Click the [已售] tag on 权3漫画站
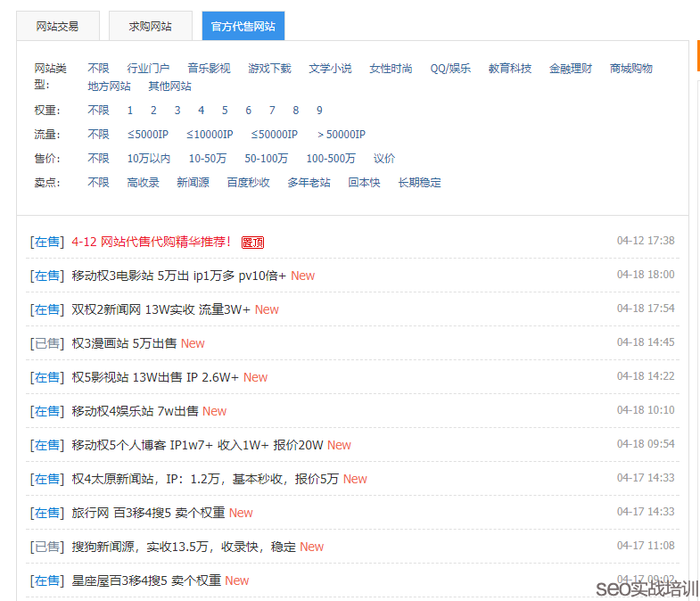700x601 pixels. pyautogui.click(x=46, y=343)
